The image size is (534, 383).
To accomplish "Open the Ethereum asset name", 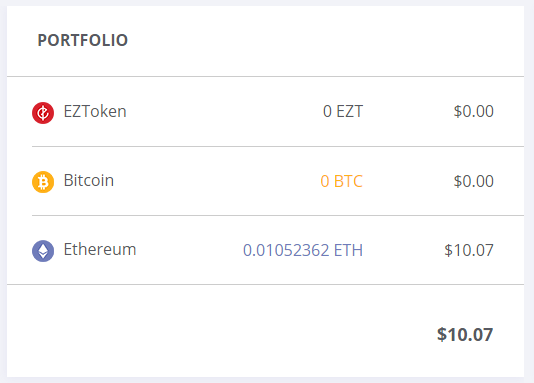I will 100,250.
